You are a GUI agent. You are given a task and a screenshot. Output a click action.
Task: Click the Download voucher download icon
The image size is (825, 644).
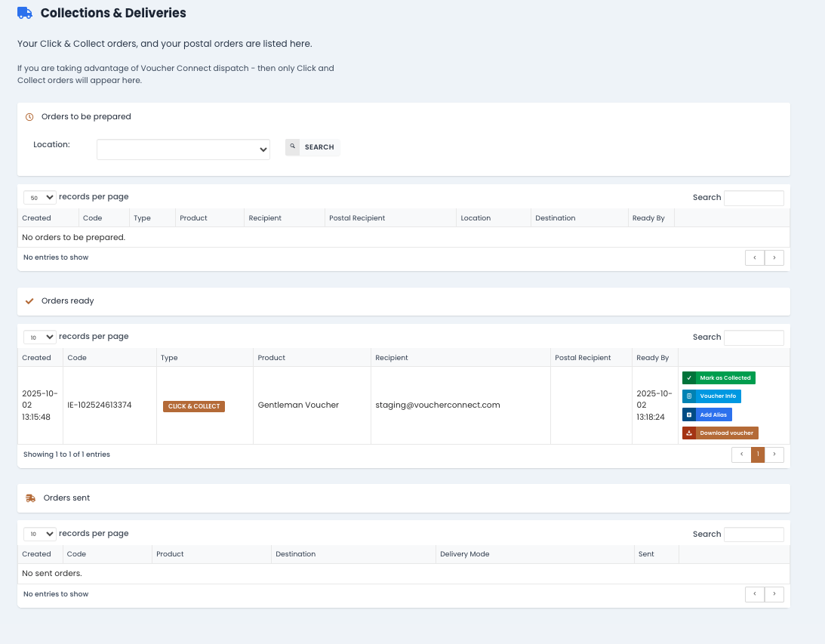click(689, 433)
